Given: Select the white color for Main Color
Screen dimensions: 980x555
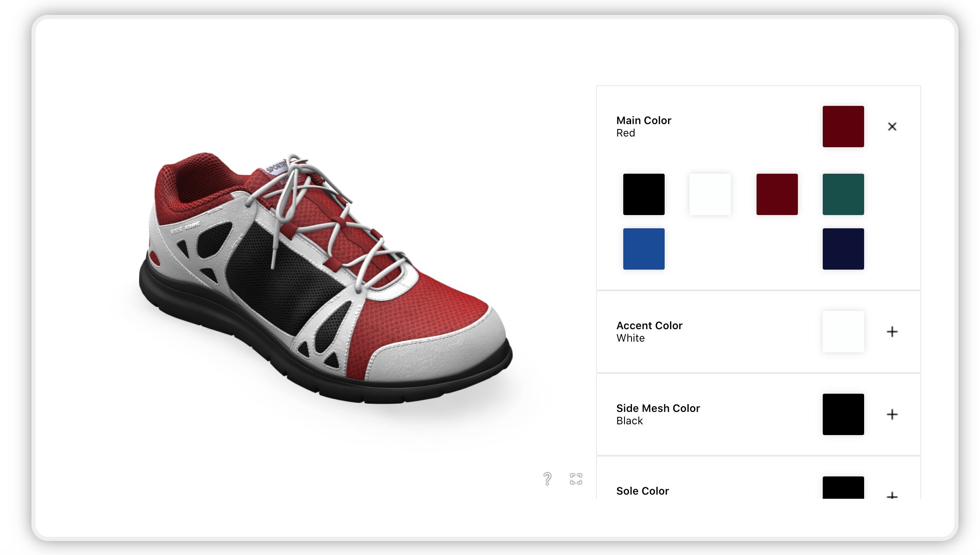Looking at the screenshot, I should click(710, 194).
